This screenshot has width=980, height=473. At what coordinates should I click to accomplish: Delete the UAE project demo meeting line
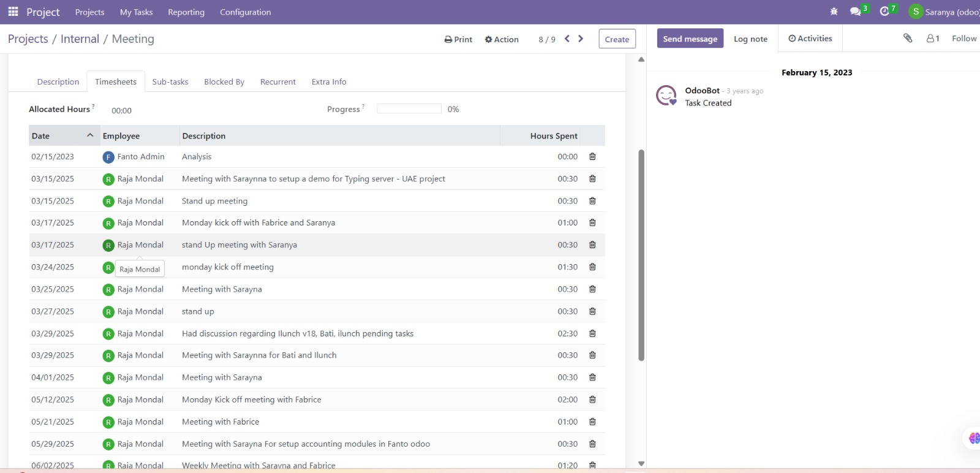[592, 179]
